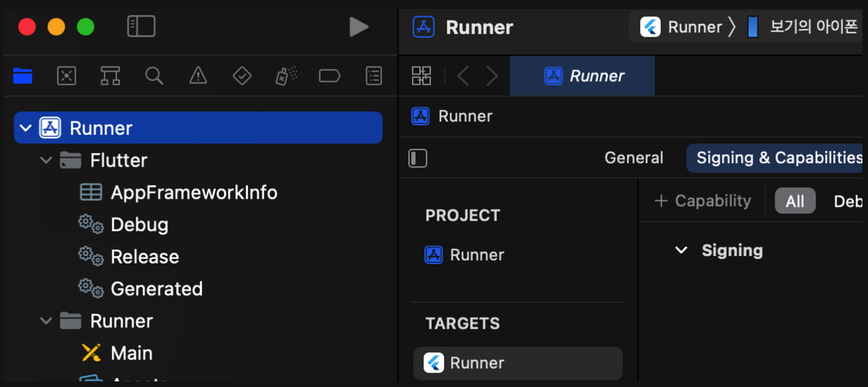Select the AppFrameworkInfo file

click(194, 193)
